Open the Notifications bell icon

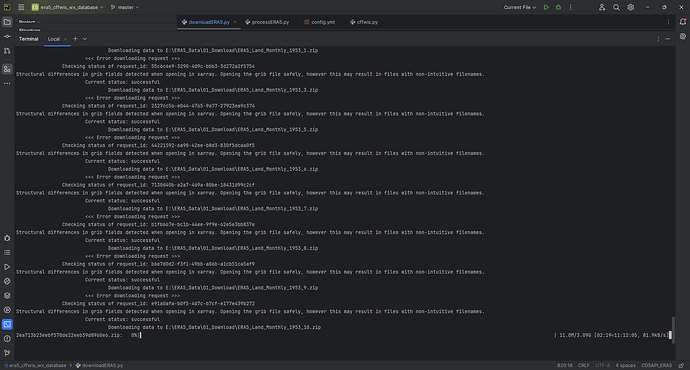point(683,22)
